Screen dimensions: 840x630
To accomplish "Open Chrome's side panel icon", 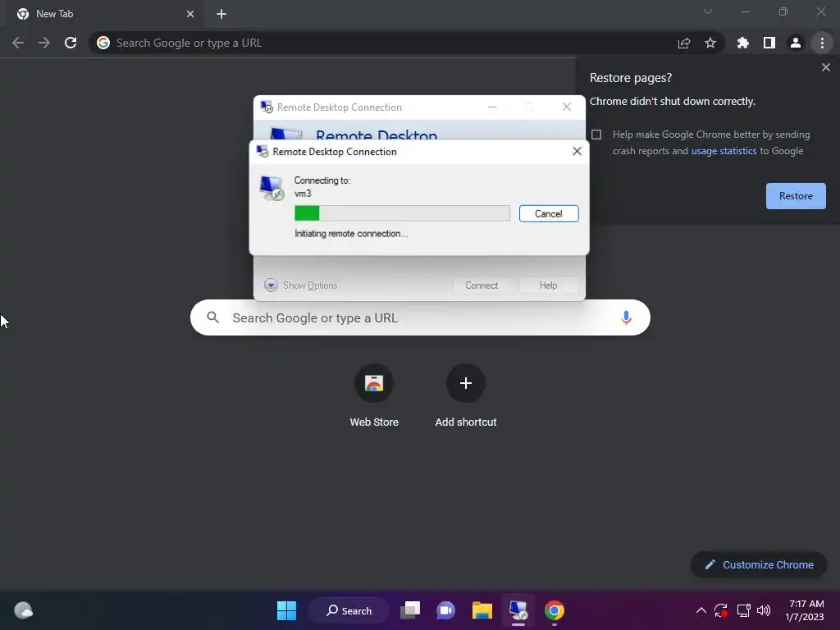I will coord(769,43).
